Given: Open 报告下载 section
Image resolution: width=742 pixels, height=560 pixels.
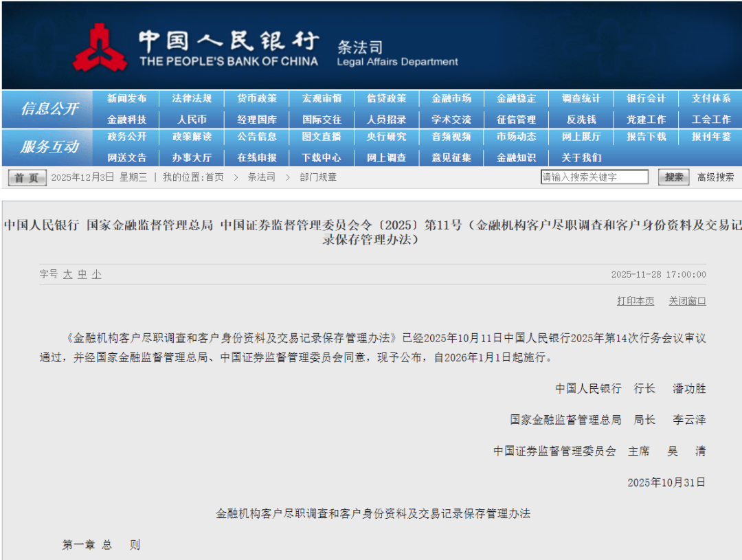Looking at the screenshot, I should (x=647, y=137).
